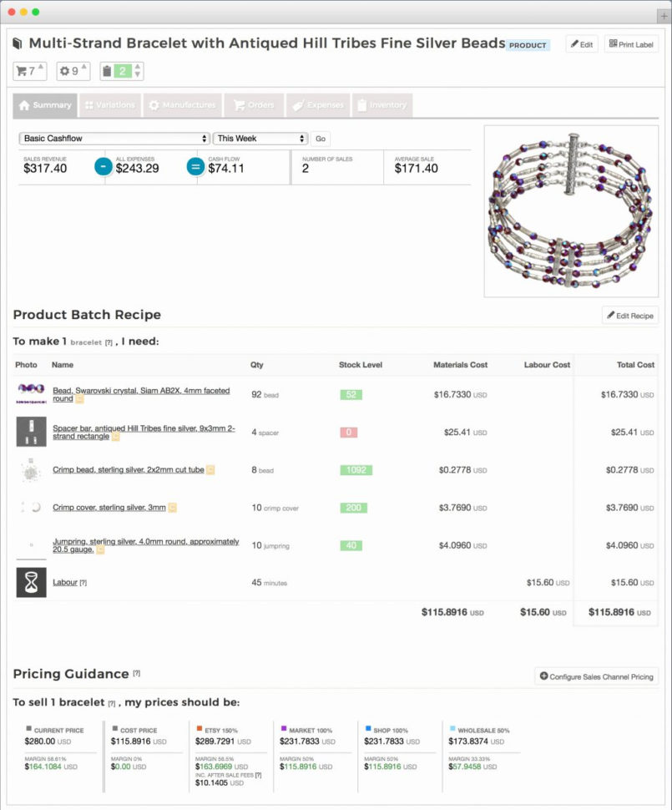
Task: Click the gear manufactures counter icon
Action: [x=65, y=71]
